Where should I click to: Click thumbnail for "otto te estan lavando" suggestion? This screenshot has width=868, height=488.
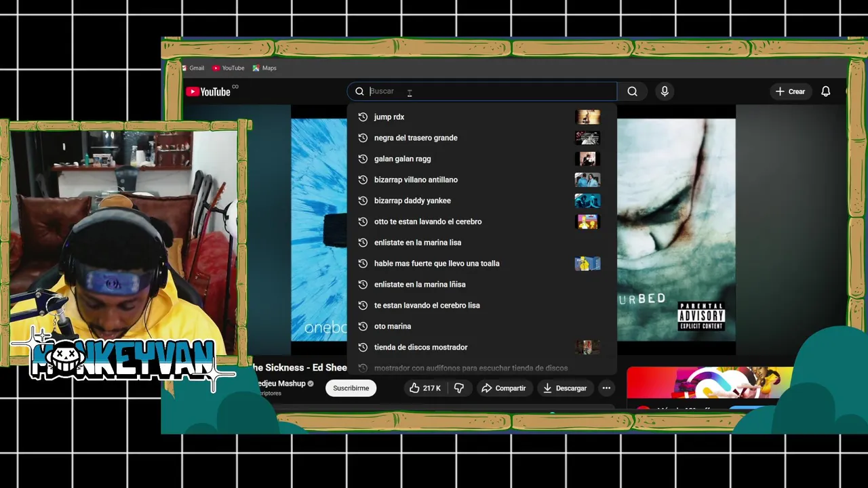tap(587, 222)
